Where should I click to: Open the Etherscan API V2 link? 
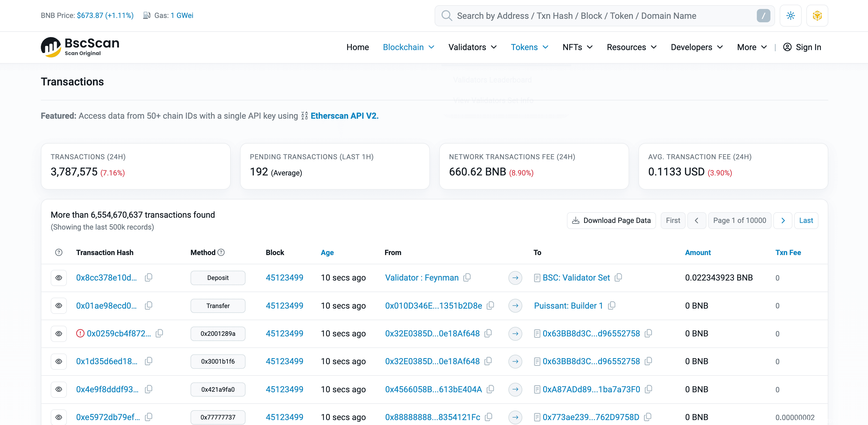click(344, 116)
